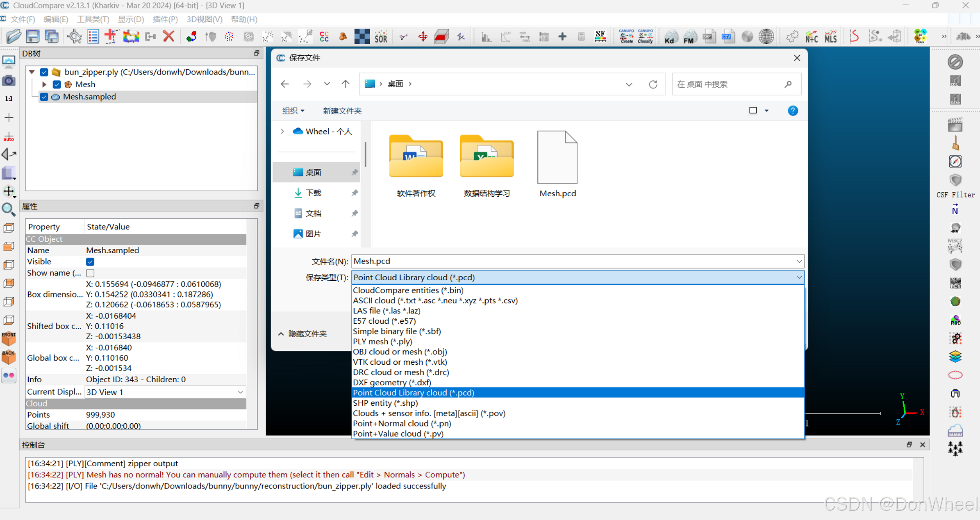Click the SF scalar field icon
980x520 pixels.
(x=600, y=36)
